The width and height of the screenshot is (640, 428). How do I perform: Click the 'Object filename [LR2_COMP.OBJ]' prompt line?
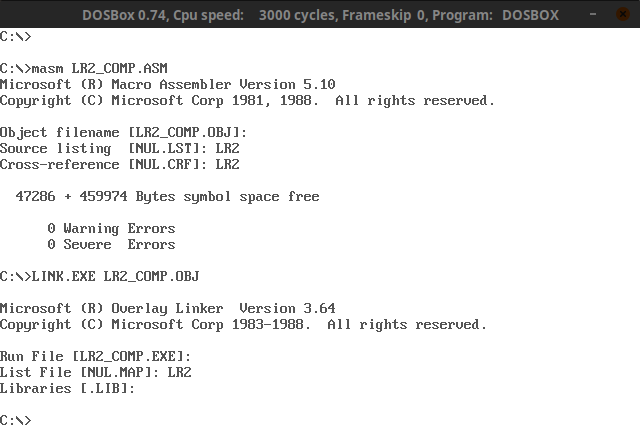[123, 133]
